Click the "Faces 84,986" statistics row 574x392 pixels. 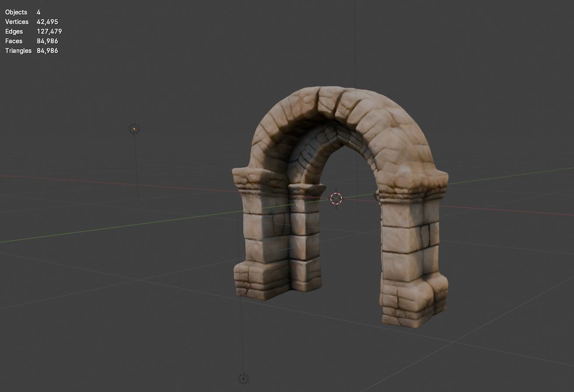tap(31, 41)
